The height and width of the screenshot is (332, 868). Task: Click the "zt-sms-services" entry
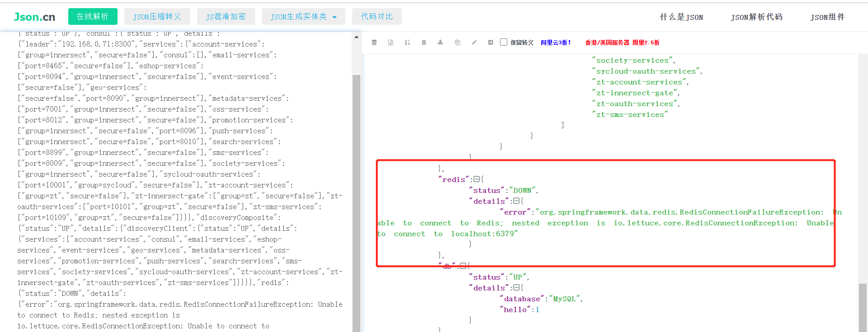(630, 115)
